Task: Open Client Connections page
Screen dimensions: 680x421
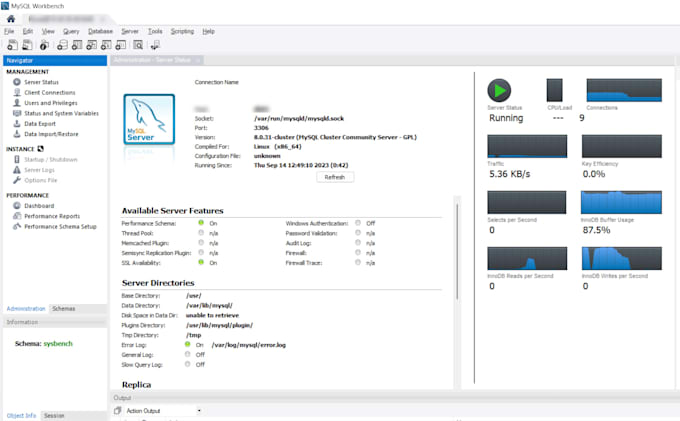Action: 50,92
